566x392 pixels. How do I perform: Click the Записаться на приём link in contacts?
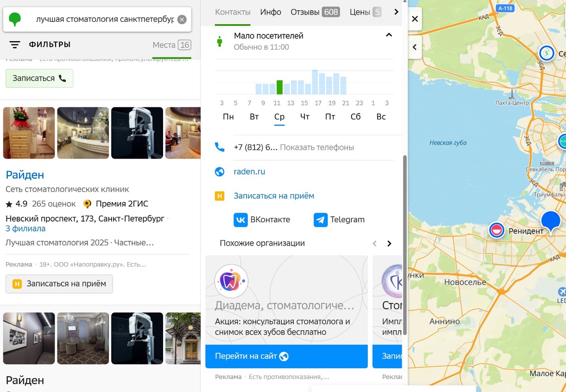pos(274,196)
